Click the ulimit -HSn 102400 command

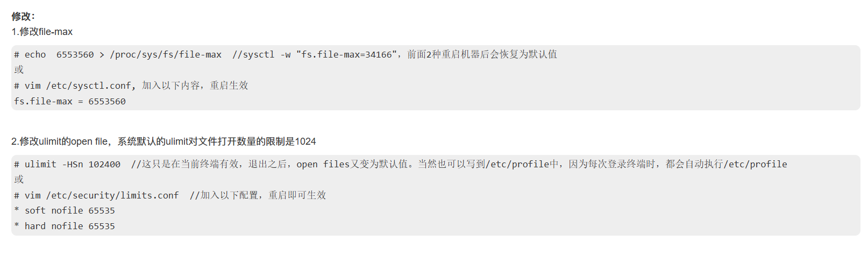click(67, 164)
